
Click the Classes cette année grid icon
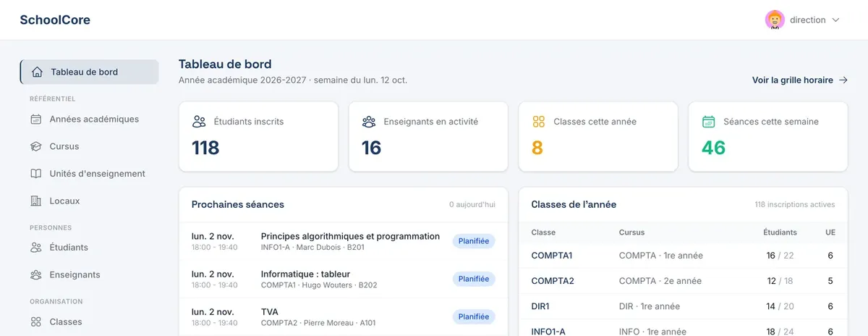(x=538, y=122)
